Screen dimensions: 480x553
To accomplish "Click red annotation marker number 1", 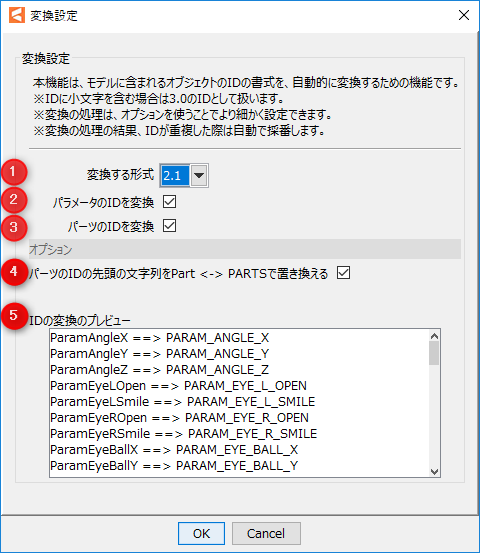I will (14, 172).
